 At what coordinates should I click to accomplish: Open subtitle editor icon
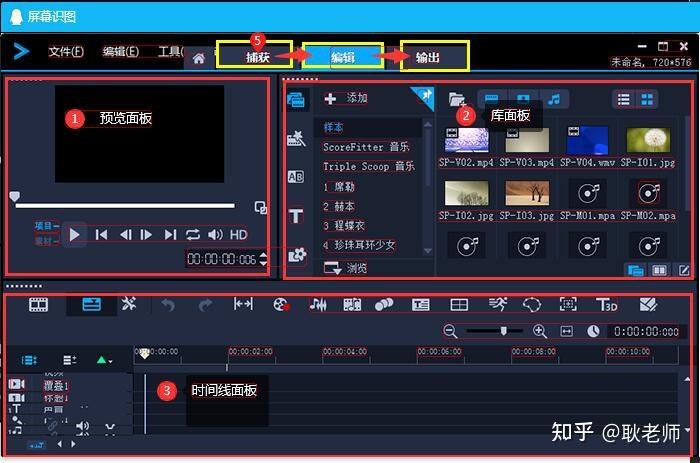pos(421,305)
